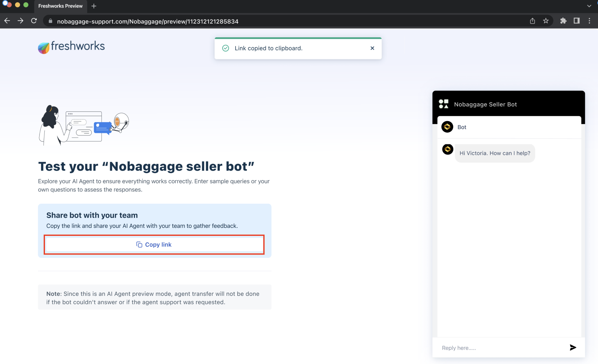Click the bot illustration image

click(84, 125)
